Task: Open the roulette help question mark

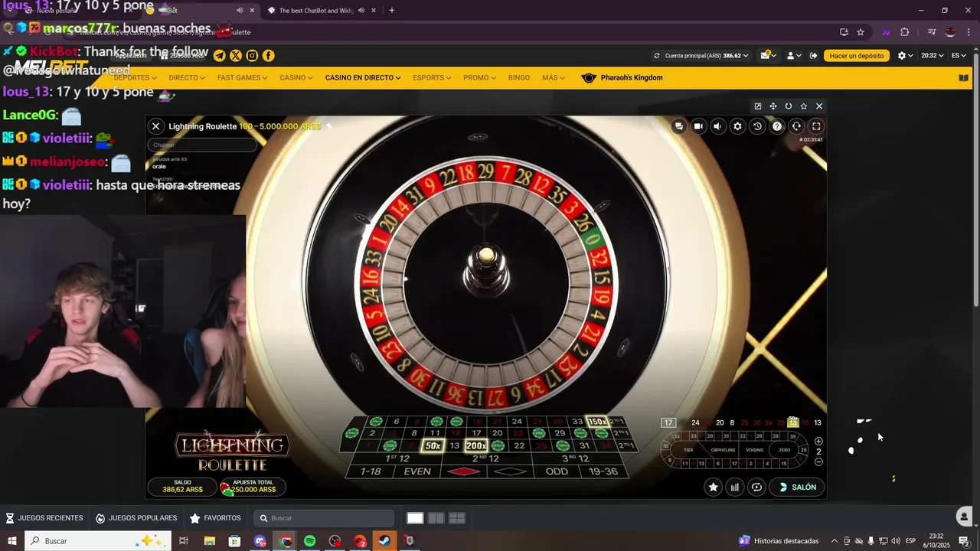Action: (777, 126)
